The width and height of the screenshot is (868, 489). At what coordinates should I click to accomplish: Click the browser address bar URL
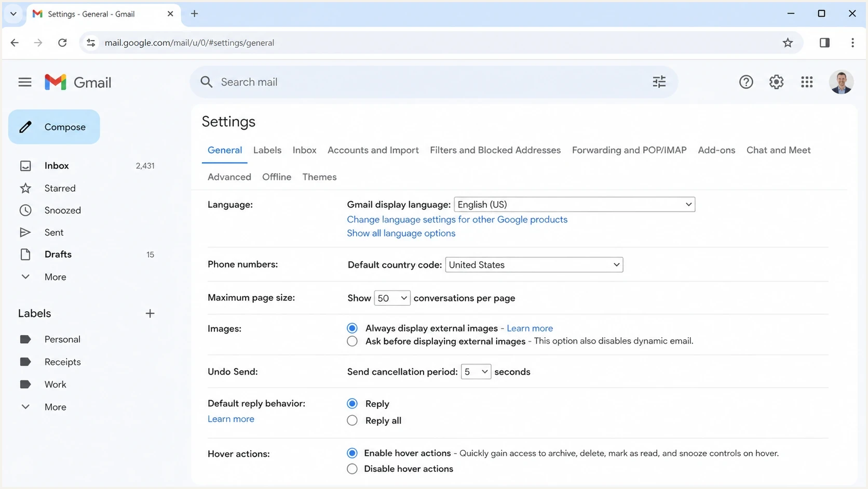[189, 43]
